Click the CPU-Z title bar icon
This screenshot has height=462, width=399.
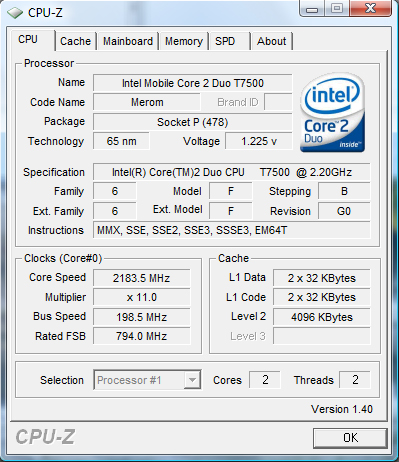tap(15, 13)
